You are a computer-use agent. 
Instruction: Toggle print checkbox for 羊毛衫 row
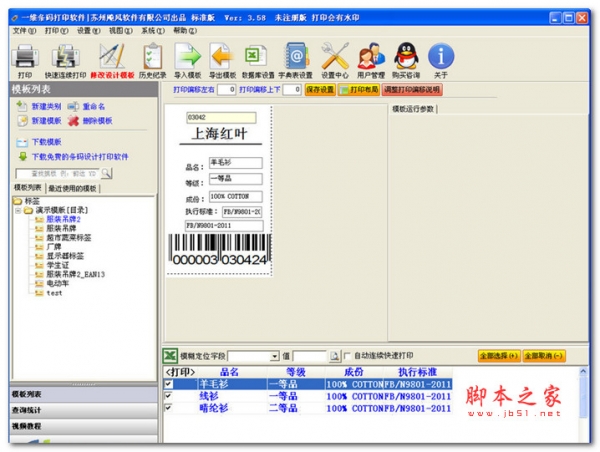pyautogui.click(x=168, y=383)
